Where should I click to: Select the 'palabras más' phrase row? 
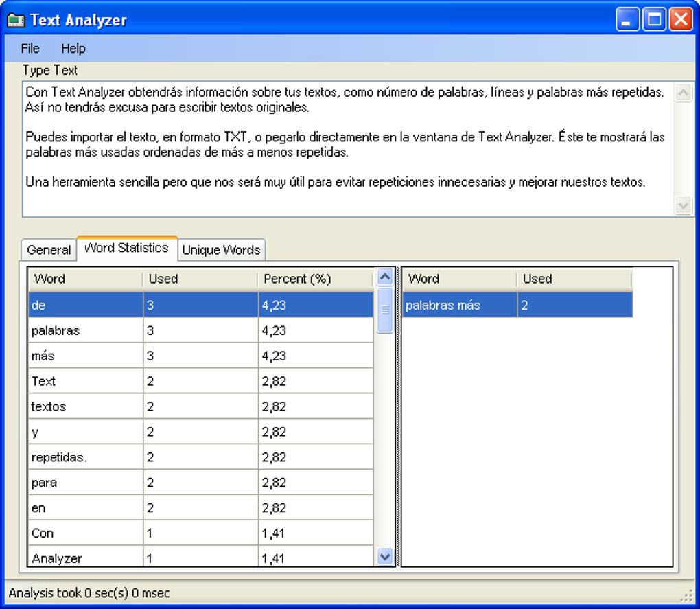(517, 305)
